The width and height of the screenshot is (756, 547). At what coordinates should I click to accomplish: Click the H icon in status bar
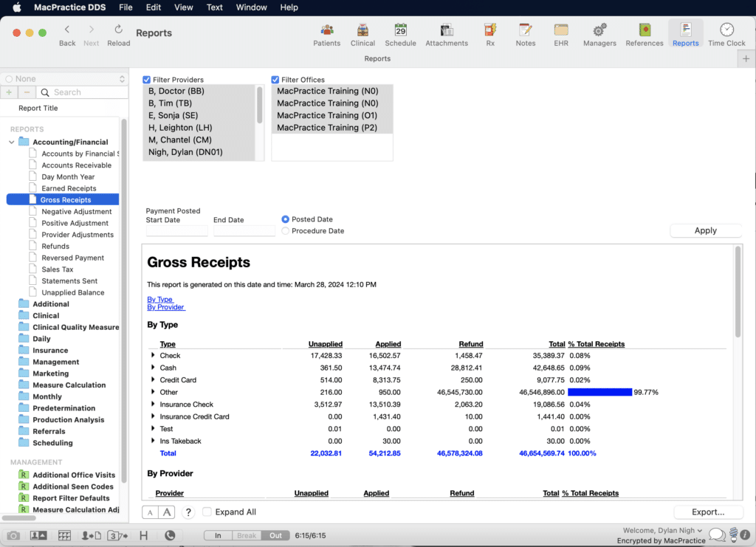[x=144, y=535]
